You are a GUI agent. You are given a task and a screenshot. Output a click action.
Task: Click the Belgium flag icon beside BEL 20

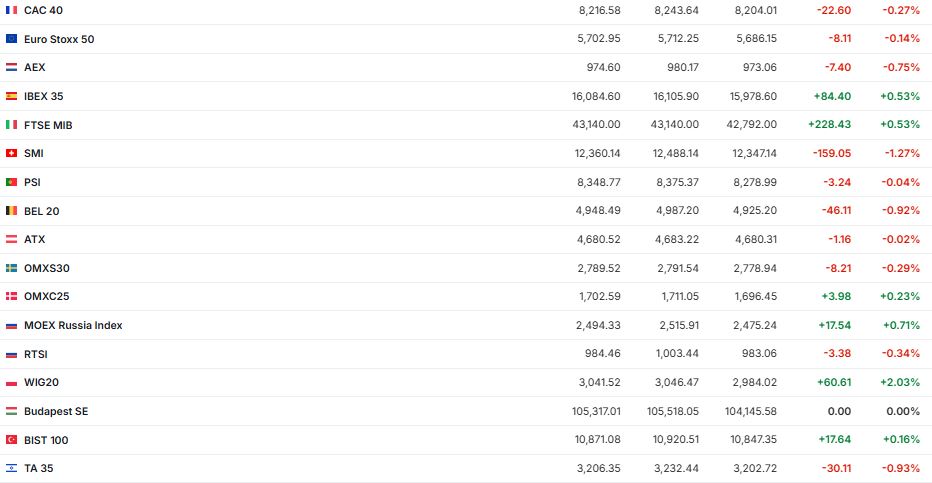[11, 211]
